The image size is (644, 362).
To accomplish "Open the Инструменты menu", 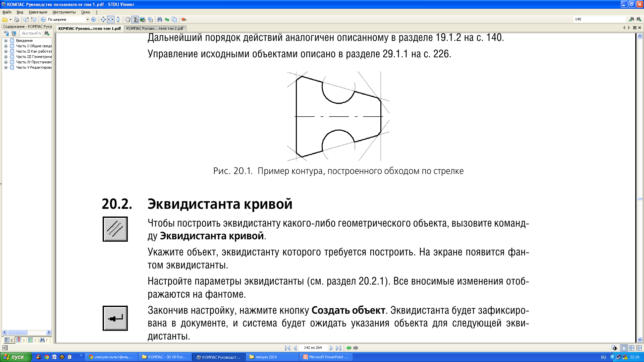I will pos(64,12).
